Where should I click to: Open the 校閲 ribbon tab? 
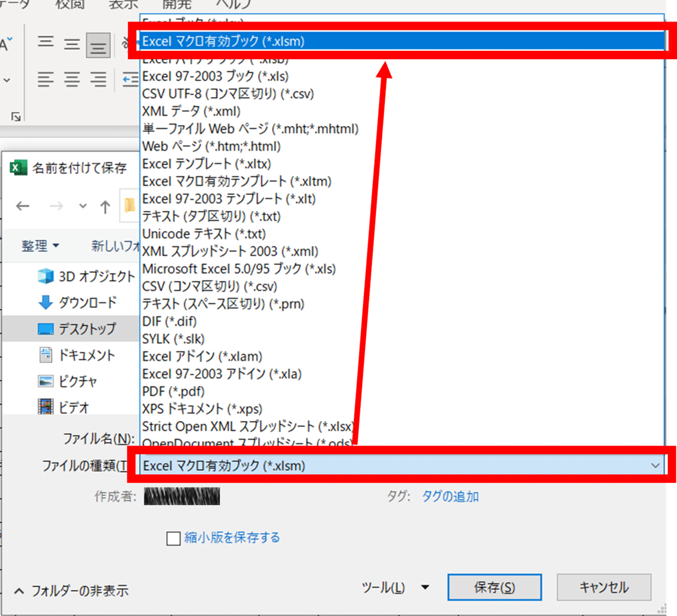(x=70, y=5)
